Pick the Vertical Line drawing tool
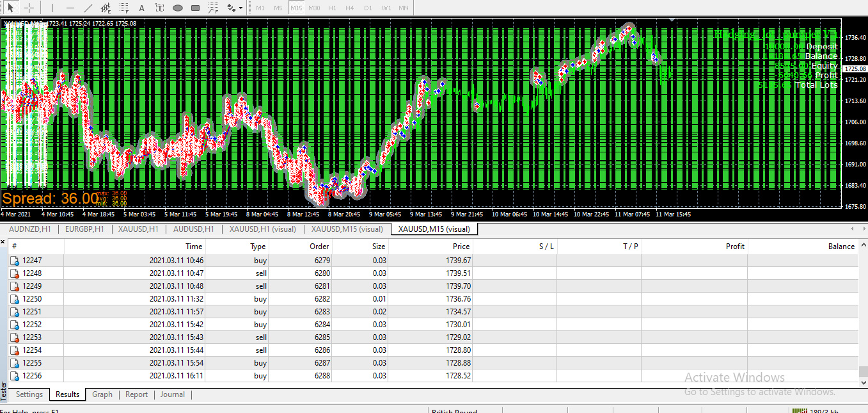 point(52,8)
